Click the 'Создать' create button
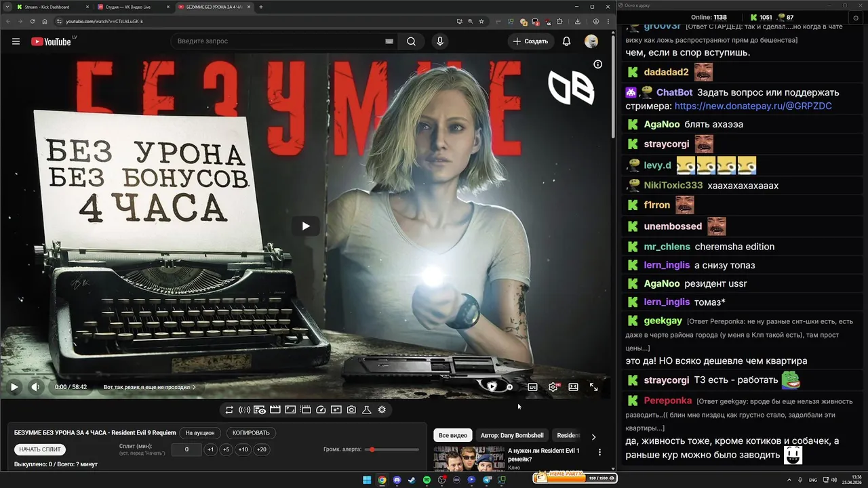 (x=530, y=41)
